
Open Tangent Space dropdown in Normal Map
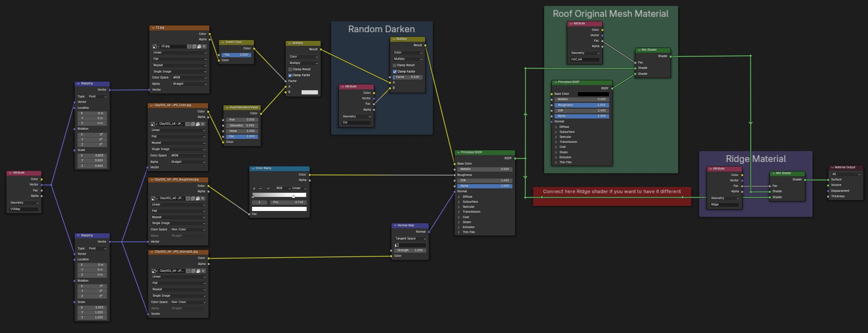(x=410, y=239)
